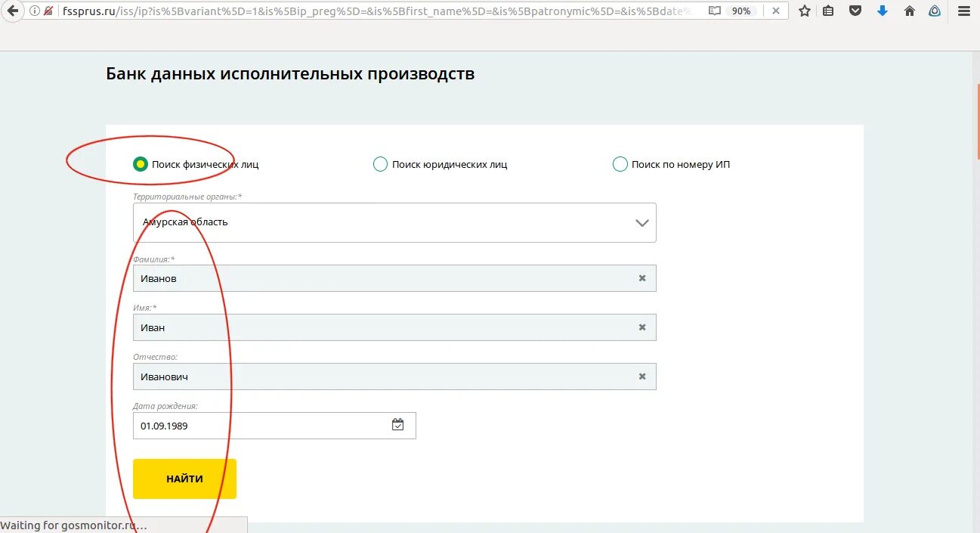Click the Дата рождения field 01.09.1989
This screenshot has width=980, height=533.
pyautogui.click(x=274, y=426)
